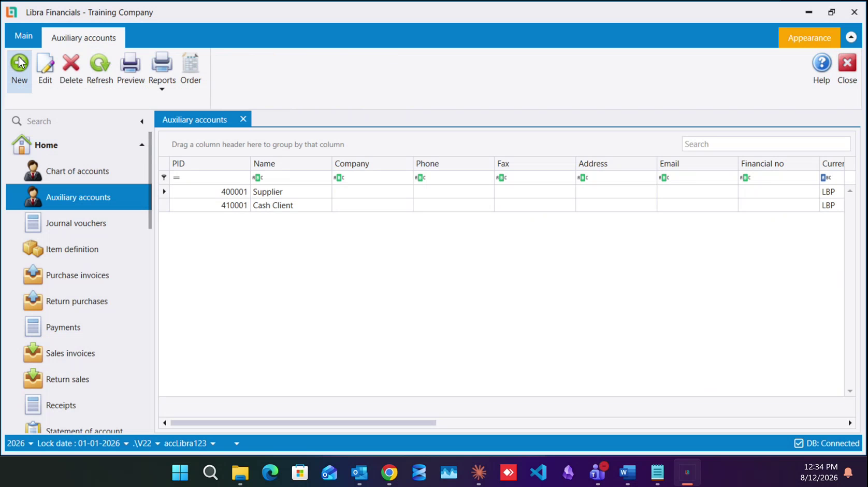868x487 pixels.
Task: Click the red Close toolbar icon
Action: pos(847,63)
